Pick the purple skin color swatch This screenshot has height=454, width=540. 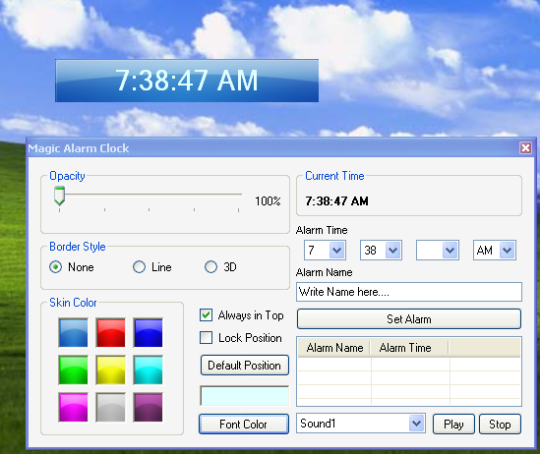pyautogui.click(x=148, y=407)
